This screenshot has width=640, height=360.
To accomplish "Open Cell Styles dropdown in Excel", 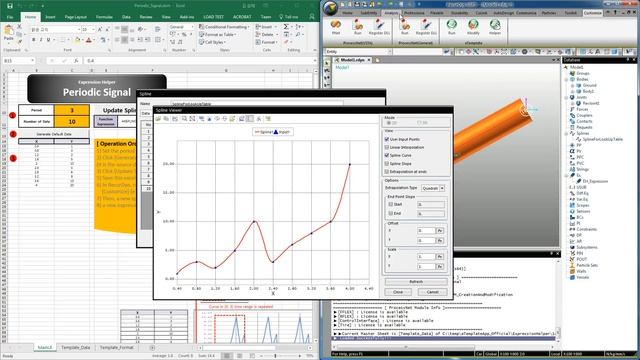I will point(212,42).
